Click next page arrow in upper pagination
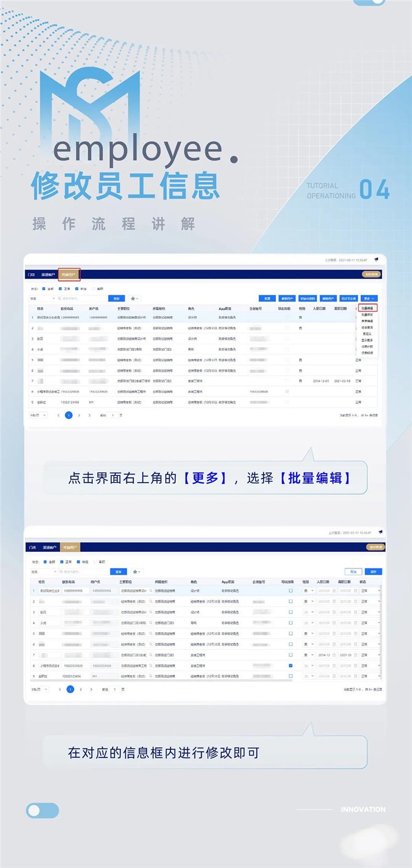The image size is (412, 868). tap(90, 416)
